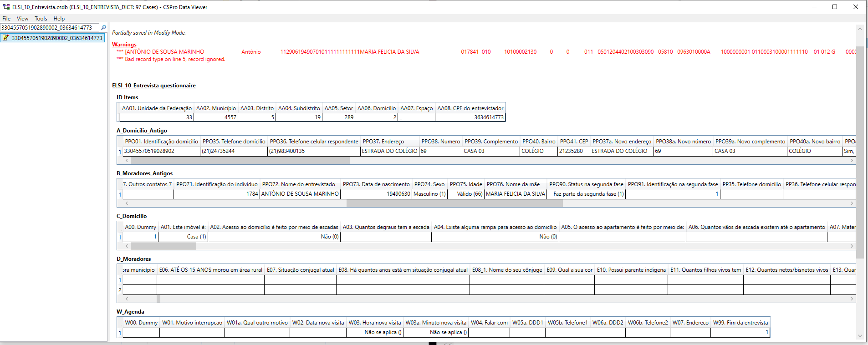
Task: Click the A_Domicilio_Antigo horizontal scrollbar thumb
Action: tap(240, 160)
